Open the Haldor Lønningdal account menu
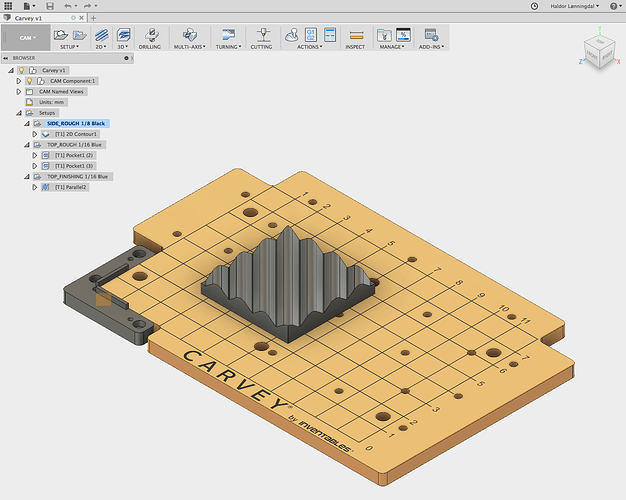The width and height of the screenshot is (626, 500). pyautogui.click(x=574, y=6)
